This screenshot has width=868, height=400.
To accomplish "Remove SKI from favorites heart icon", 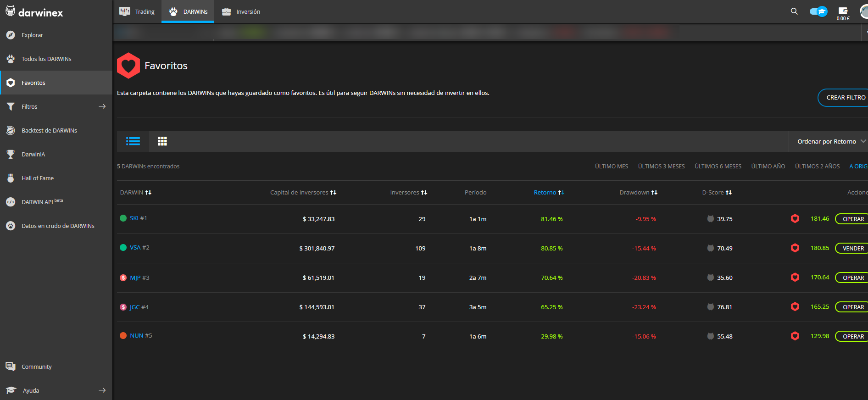I will coord(795,218).
